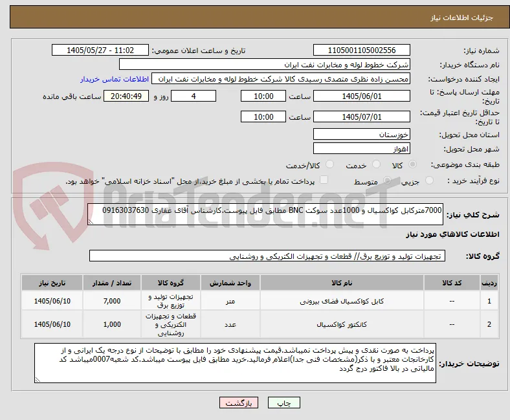
Task: Click the واحد شمارش column header
Action: click(x=230, y=283)
